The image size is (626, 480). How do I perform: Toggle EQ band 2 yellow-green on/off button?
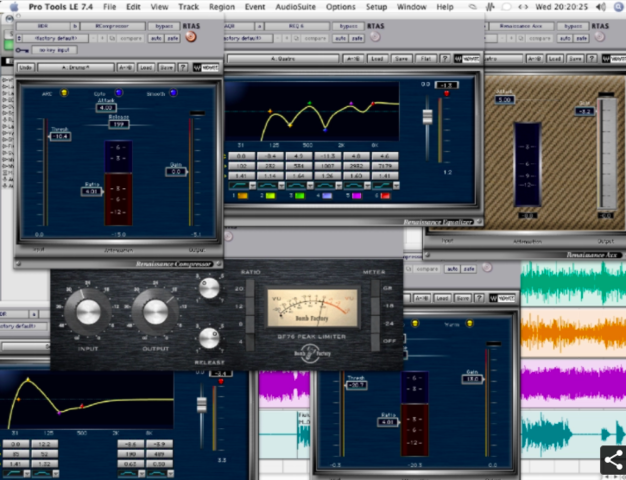coord(270,196)
